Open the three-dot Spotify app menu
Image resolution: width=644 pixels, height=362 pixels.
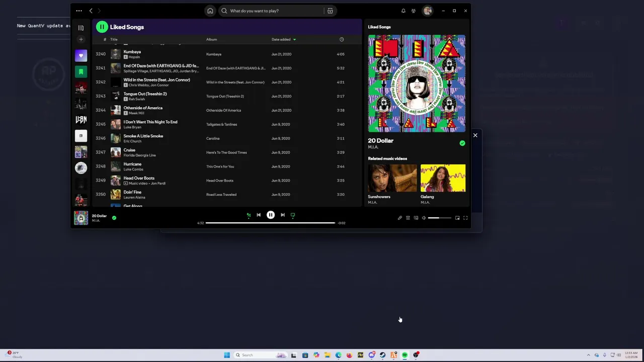[79, 11]
